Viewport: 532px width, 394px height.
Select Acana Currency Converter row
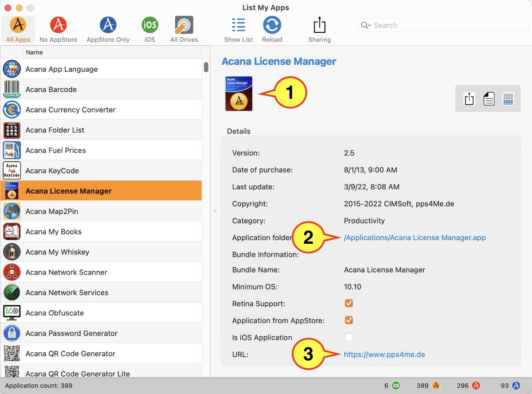[x=101, y=110]
